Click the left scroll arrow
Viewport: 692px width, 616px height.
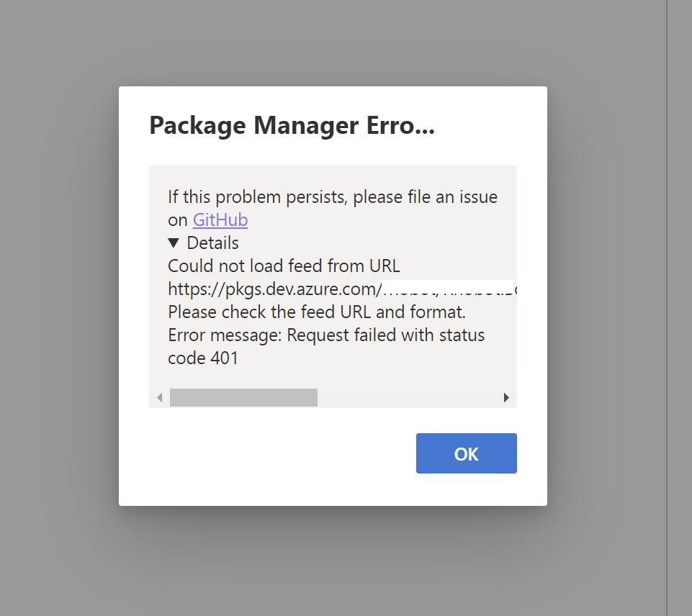click(159, 397)
